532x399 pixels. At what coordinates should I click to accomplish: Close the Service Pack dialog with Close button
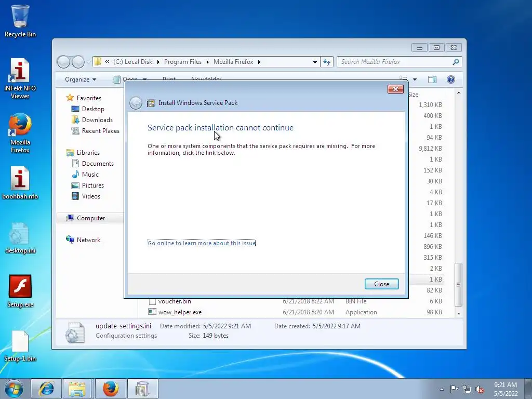[382, 284]
